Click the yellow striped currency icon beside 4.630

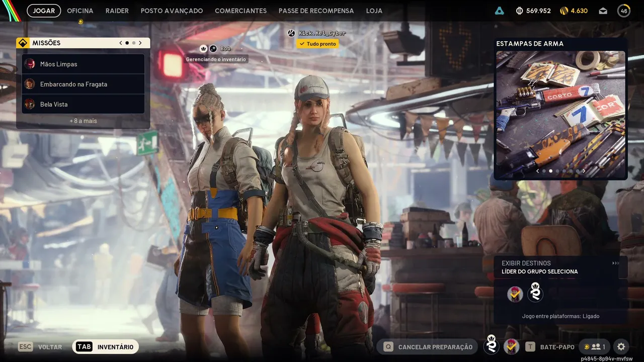[x=564, y=11]
